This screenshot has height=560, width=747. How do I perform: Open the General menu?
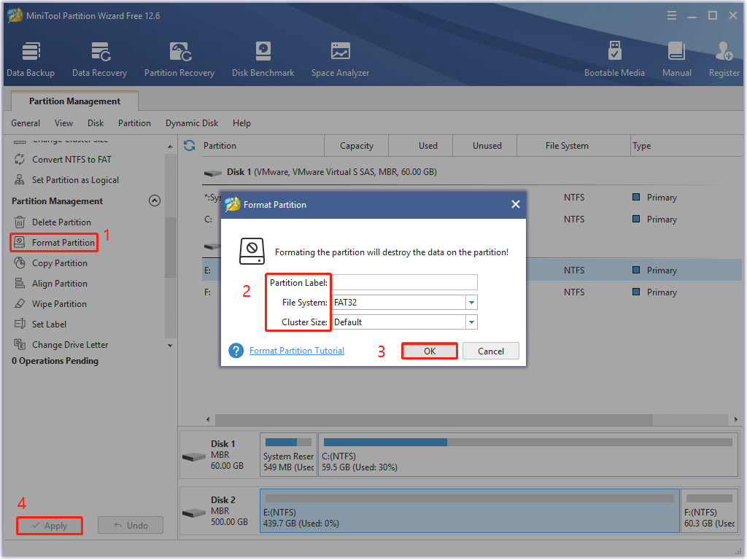26,123
